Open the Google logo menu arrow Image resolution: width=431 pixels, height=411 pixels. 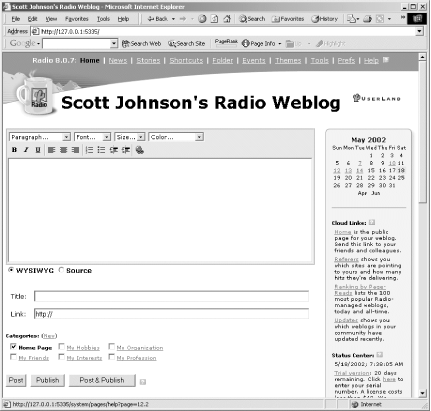point(38,44)
